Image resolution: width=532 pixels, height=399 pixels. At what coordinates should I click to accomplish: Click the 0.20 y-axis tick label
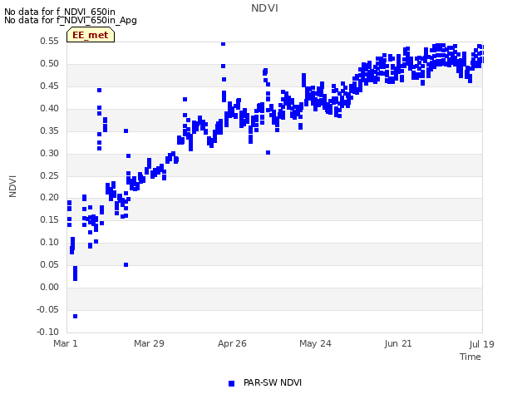click(49, 197)
